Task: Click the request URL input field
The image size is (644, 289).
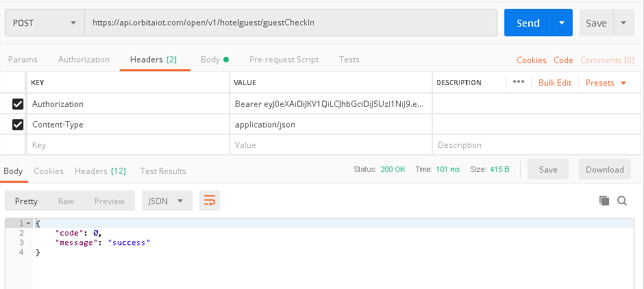Action: point(290,23)
